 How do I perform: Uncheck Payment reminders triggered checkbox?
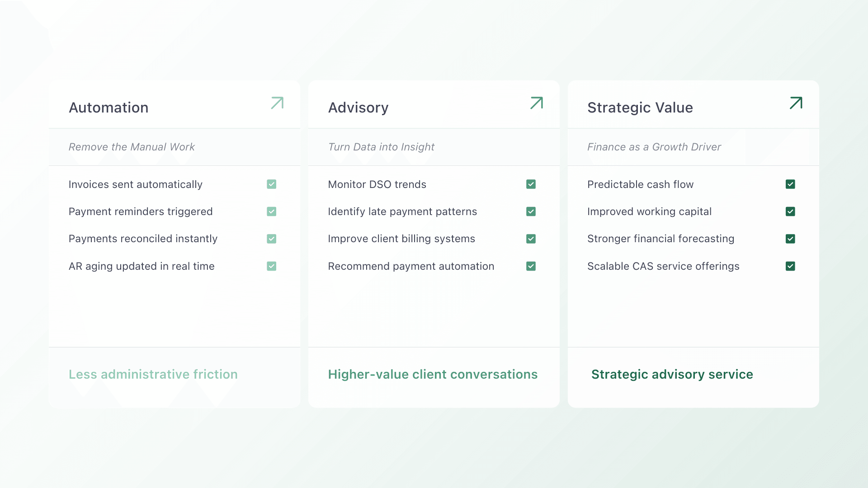point(271,211)
